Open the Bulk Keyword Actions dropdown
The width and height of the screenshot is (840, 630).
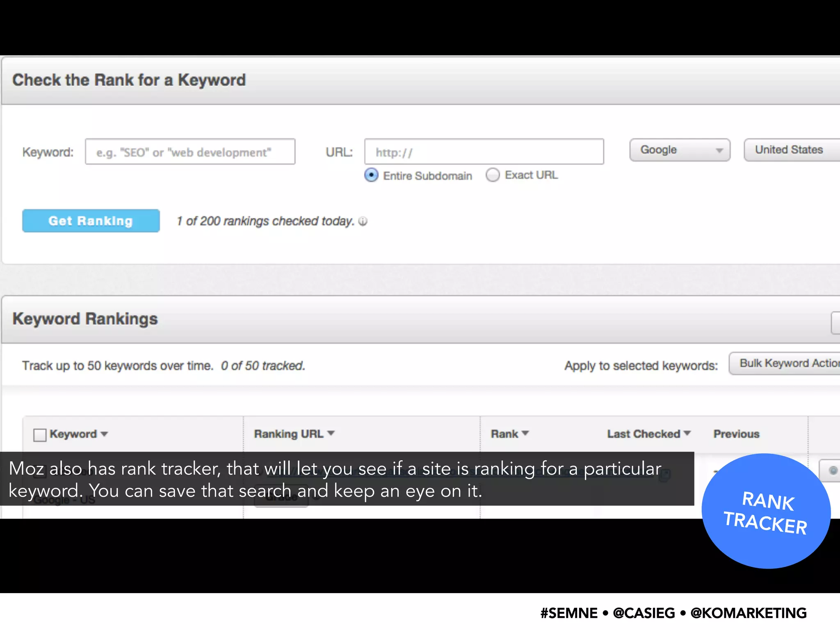[x=784, y=363]
